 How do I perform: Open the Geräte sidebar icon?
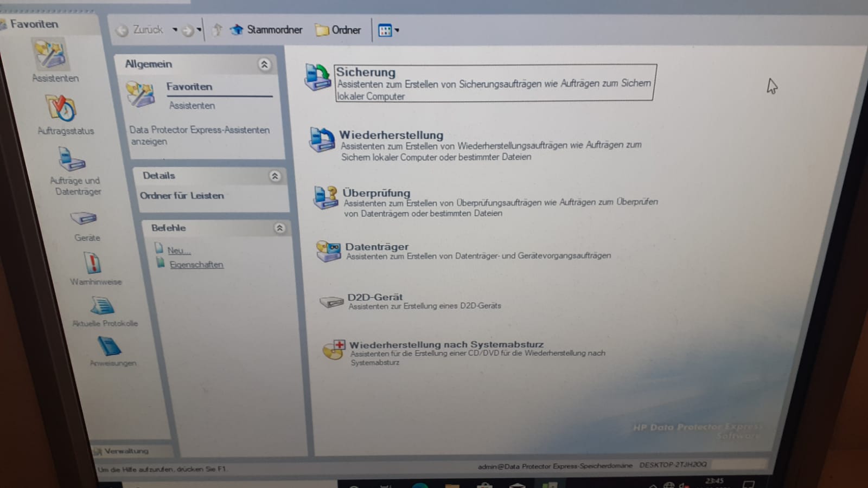[84, 219]
